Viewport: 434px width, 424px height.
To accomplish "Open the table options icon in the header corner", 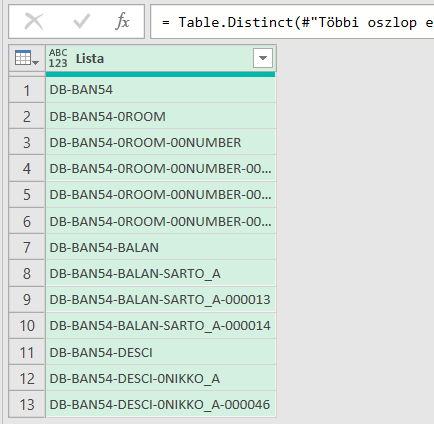I will (x=27, y=58).
